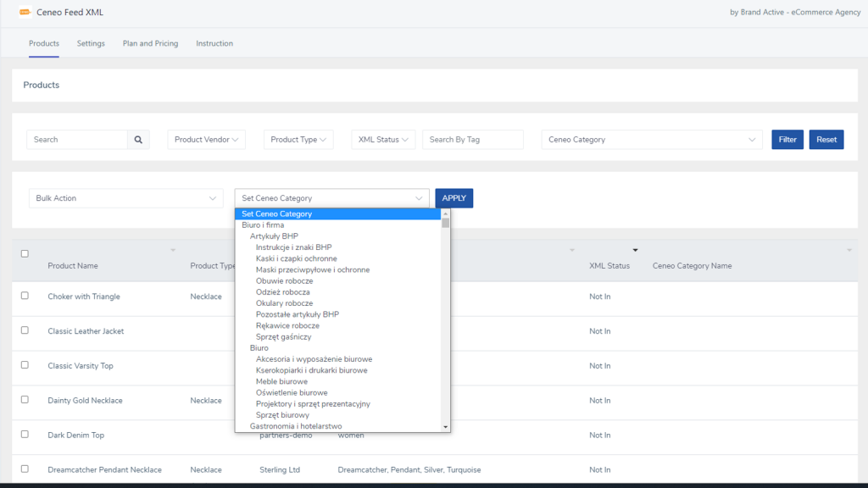This screenshot has height=488, width=868.
Task: Select the Dark Denim Top checkbox
Action: point(25,434)
